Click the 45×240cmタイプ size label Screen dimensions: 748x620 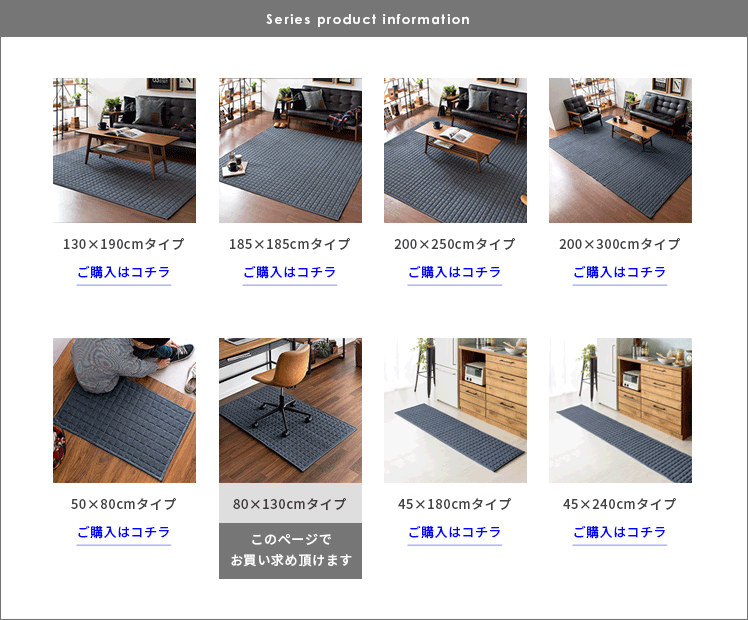coord(620,504)
